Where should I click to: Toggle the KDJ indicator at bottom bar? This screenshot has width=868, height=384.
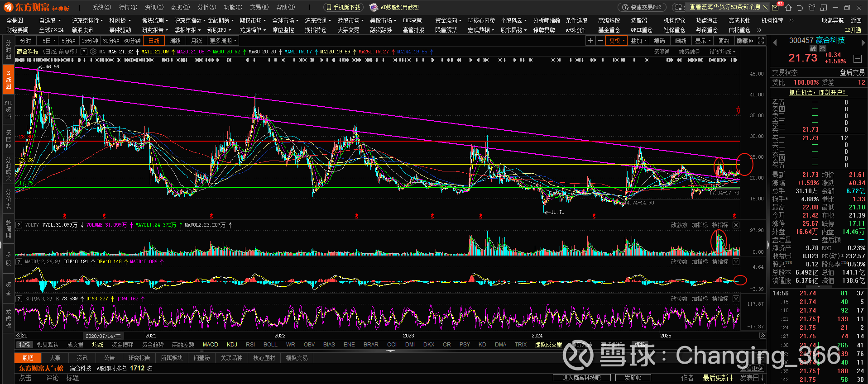tap(232, 345)
